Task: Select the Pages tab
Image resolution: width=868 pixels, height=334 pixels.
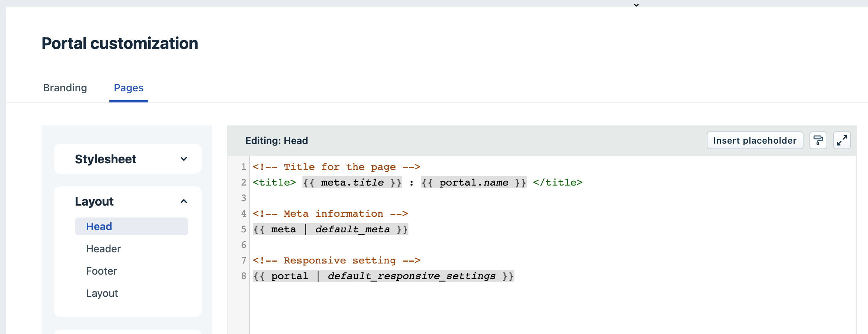Action: point(129,88)
